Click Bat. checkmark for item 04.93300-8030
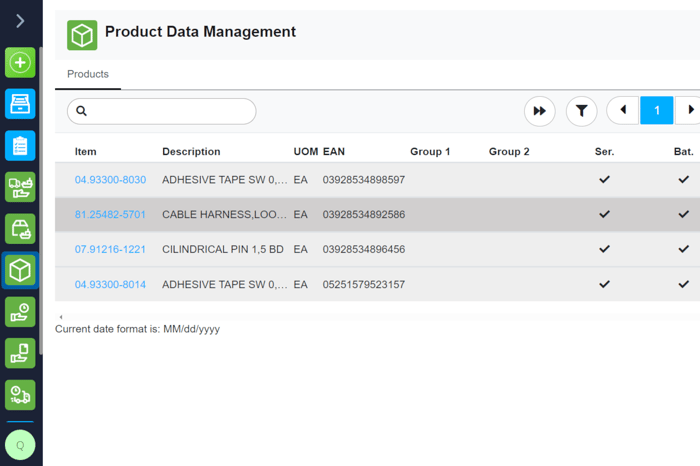The height and width of the screenshot is (466, 700). point(683,179)
